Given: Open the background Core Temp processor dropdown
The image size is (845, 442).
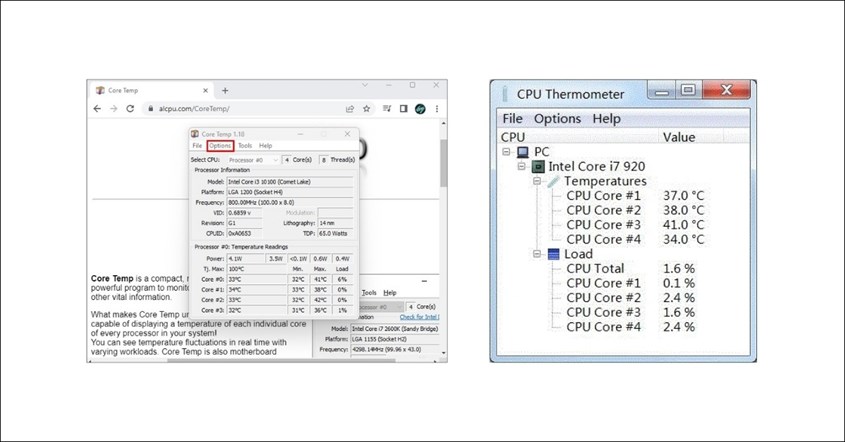Looking at the screenshot, I should click(379, 307).
